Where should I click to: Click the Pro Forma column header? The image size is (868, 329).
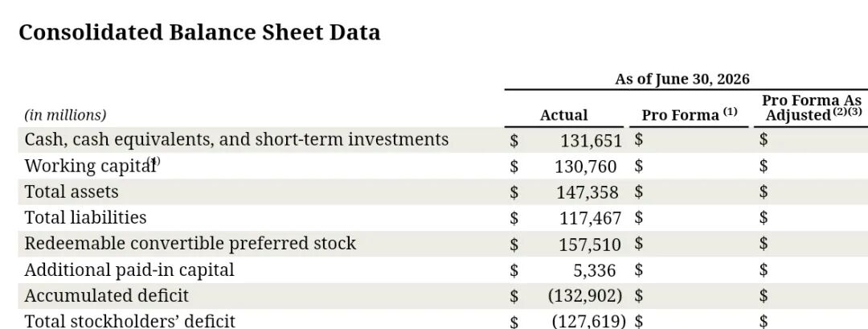click(690, 115)
